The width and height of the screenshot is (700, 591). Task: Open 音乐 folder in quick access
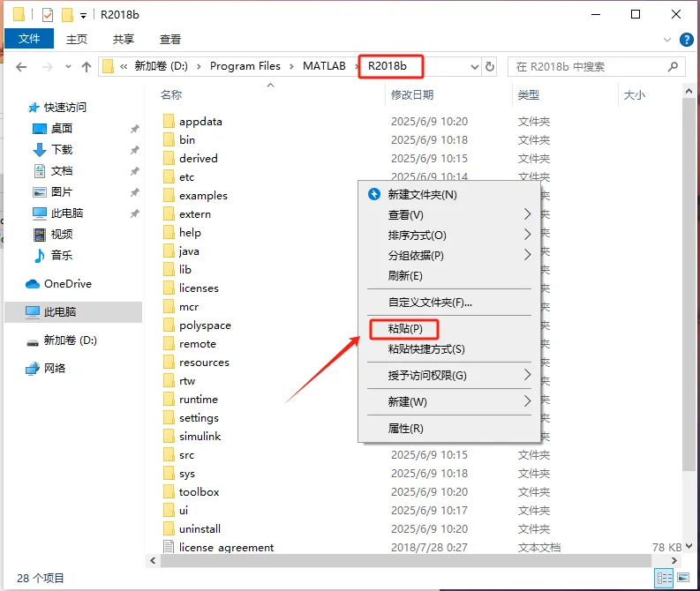pyautogui.click(x=53, y=256)
